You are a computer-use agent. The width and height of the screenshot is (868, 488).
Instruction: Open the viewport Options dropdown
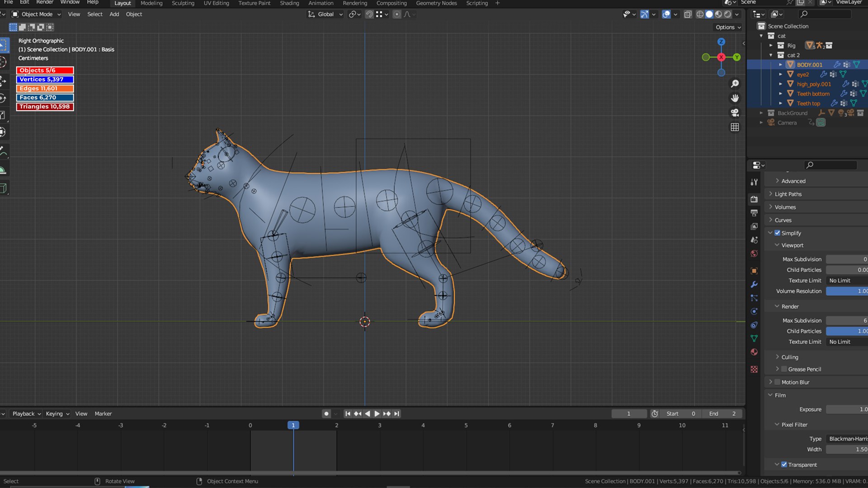[x=728, y=27]
